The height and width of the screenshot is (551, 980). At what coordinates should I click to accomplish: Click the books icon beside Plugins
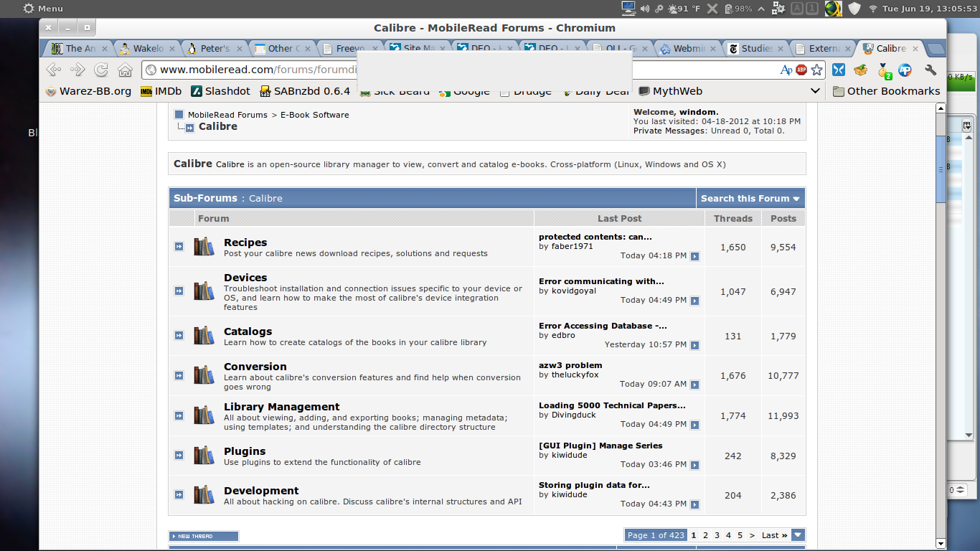point(204,456)
